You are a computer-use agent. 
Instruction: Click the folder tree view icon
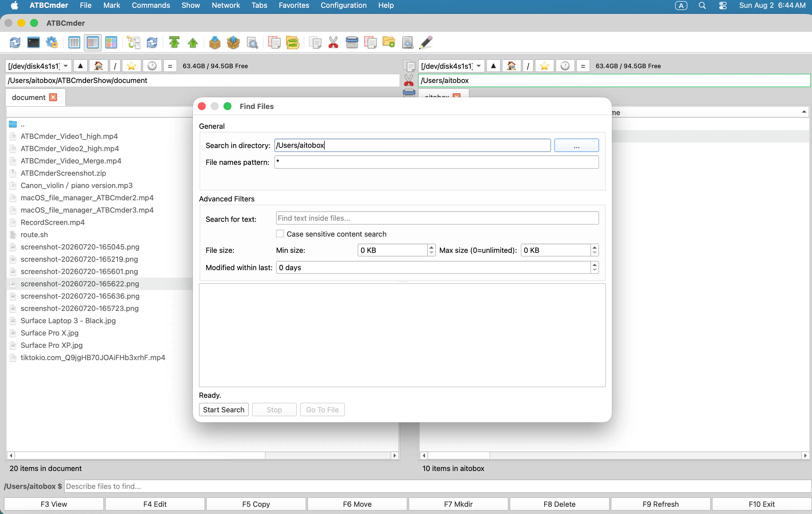[134, 43]
